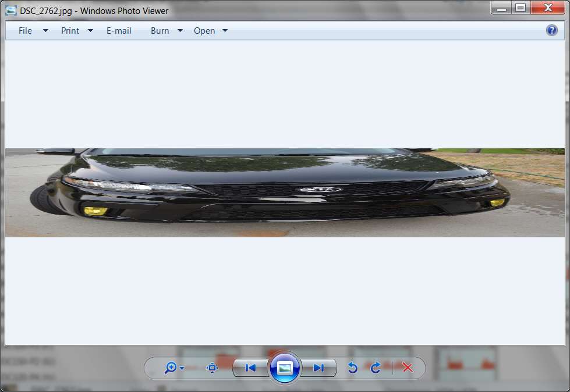
Task: Delete the photo with red X
Action: 408,368
